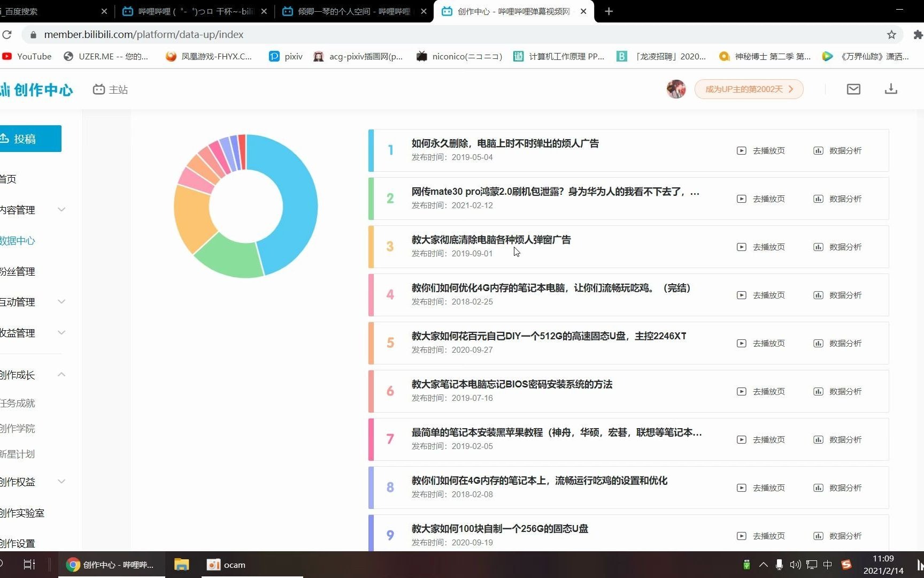Click the 成为UP主的第2002天 banner button

click(x=748, y=89)
